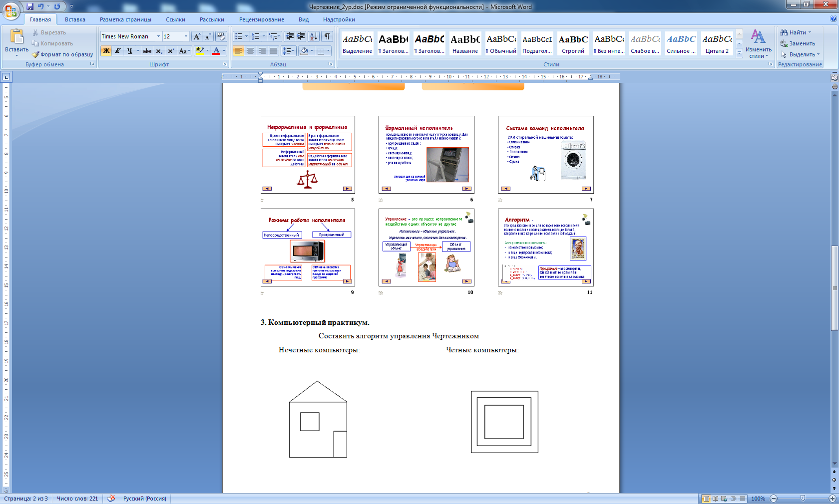Open Change Styles (Изменить стили) menu
Image resolution: width=839 pixels, height=504 pixels.
point(758,43)
